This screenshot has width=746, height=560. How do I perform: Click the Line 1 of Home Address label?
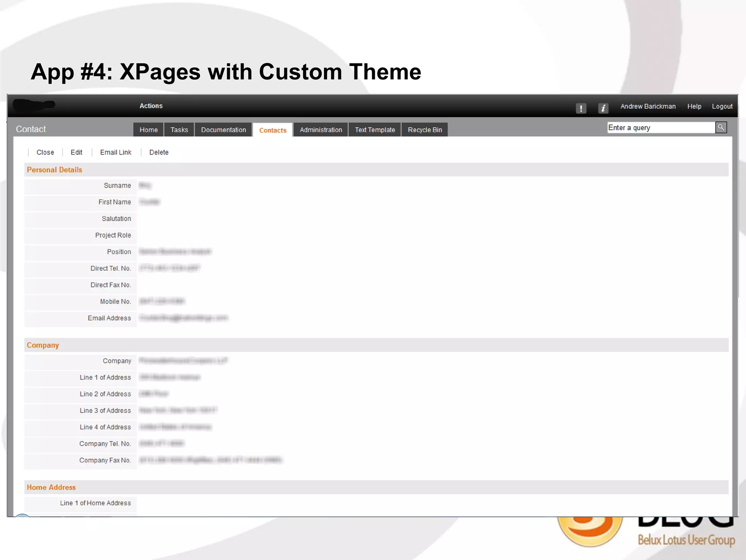(95, 503)
